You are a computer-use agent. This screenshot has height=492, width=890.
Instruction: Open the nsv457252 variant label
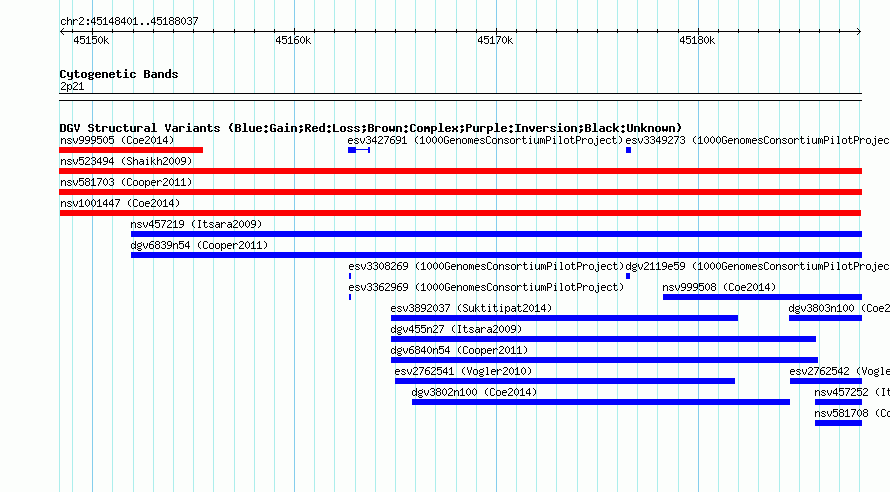tap(852, 392)
